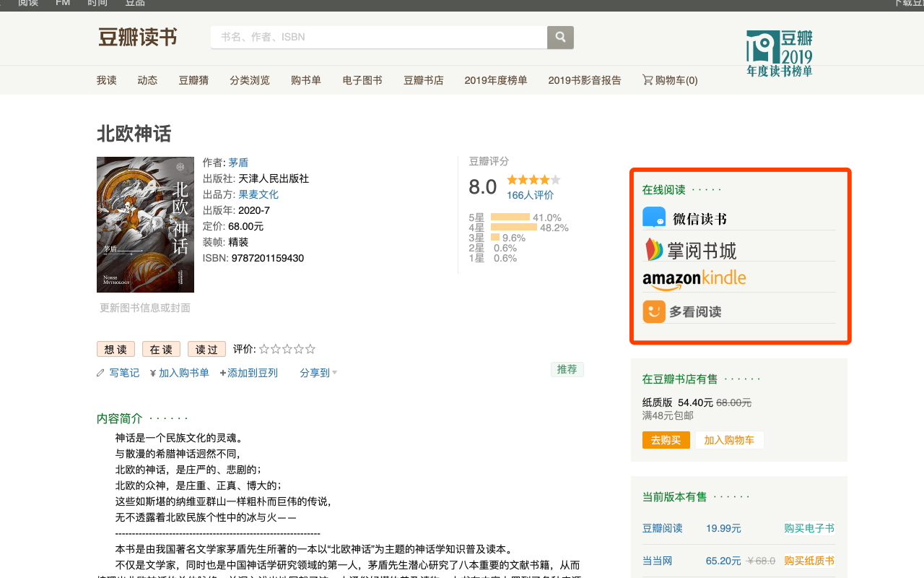Open 我读 in the navigation bar
The height and width of the screenshot is (578, 924).
click(x=106, y=80)
